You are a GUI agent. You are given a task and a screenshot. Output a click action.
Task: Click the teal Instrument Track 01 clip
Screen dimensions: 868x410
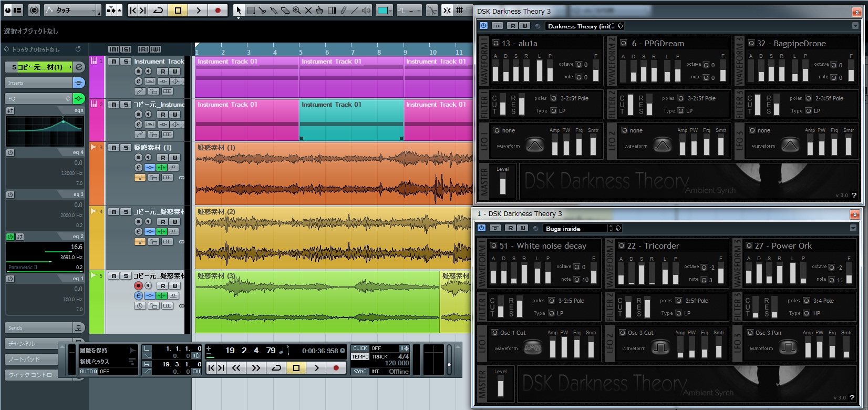pos(352,120)
